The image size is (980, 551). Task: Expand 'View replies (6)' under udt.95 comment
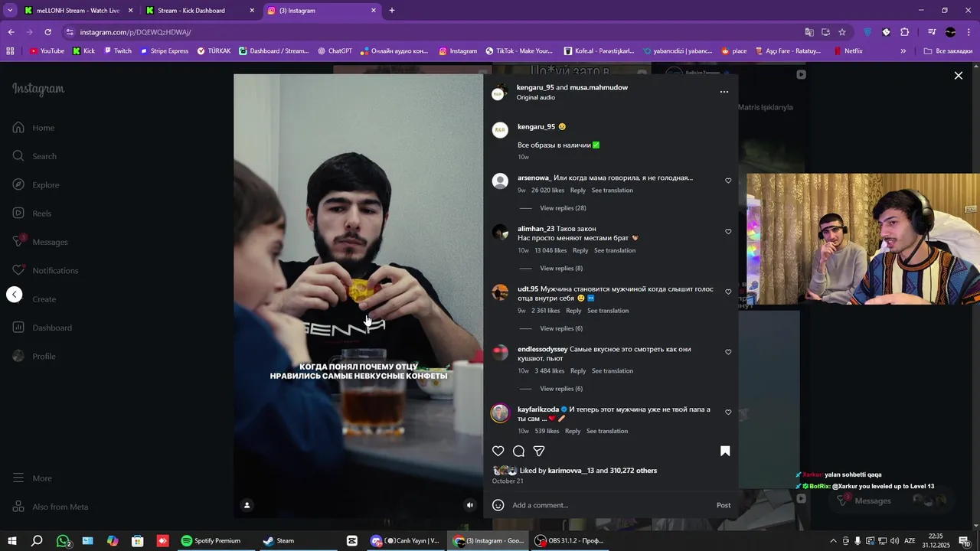click(x=561, y=328)
